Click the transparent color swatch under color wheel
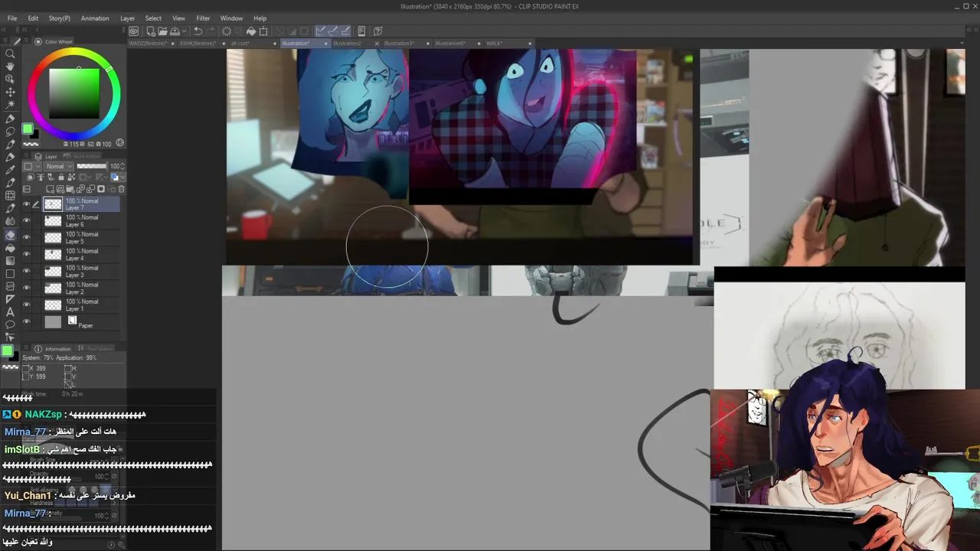 [x=31, y=144]
